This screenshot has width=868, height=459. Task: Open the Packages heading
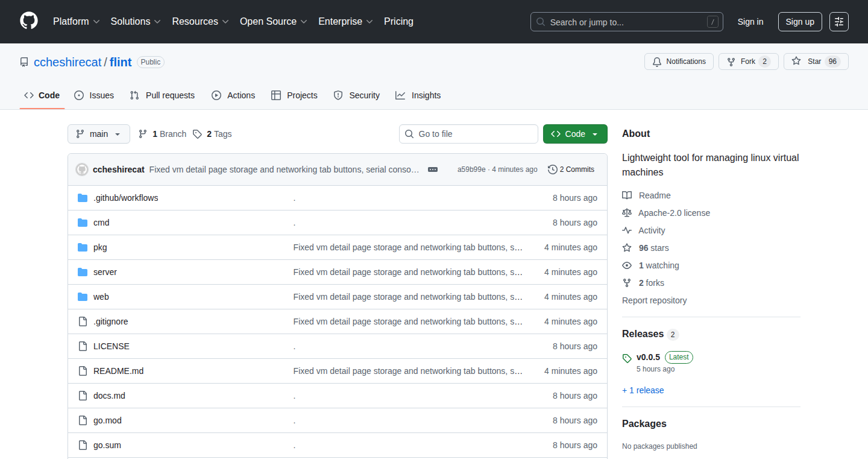click(644, 423)
